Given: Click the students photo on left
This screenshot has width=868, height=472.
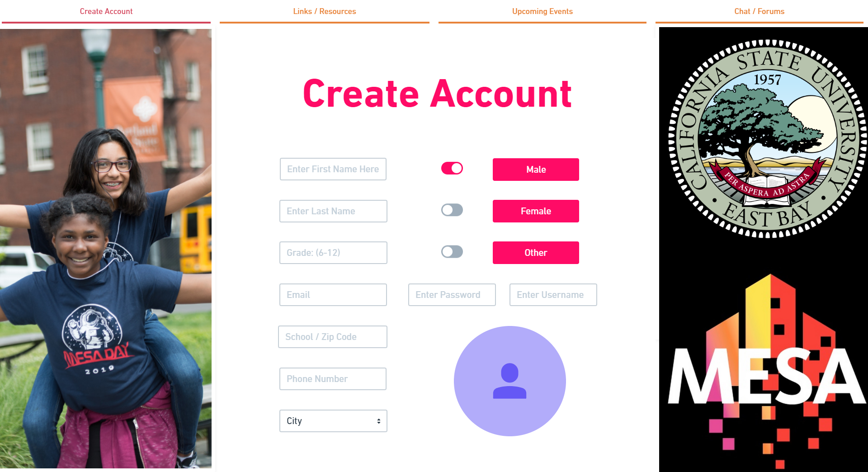Looking at the screenshot, I should pos(106,248).
